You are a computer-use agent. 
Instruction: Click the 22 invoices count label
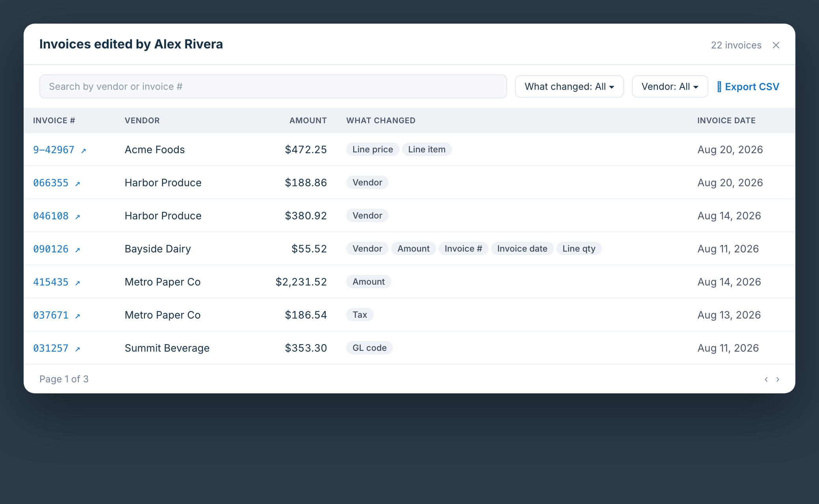tap(736, 45)
